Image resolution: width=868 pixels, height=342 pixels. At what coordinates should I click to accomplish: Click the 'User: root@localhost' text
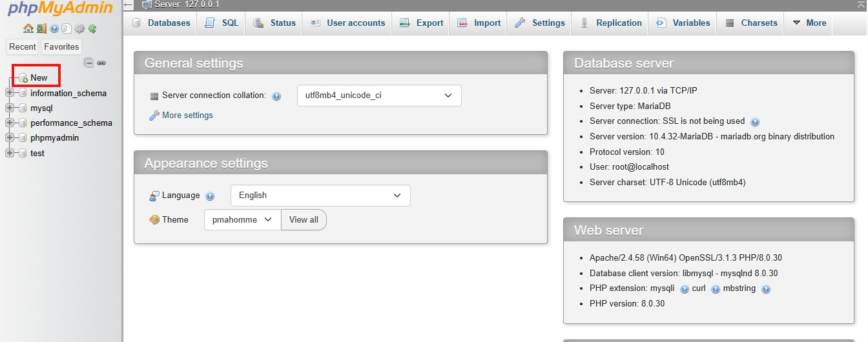[629, 166]
